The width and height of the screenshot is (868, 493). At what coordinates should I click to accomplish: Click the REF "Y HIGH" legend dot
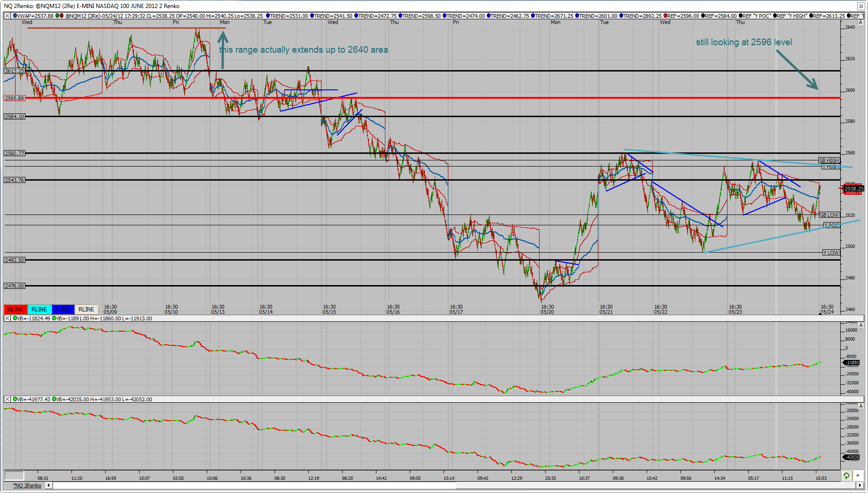point(774,16)
